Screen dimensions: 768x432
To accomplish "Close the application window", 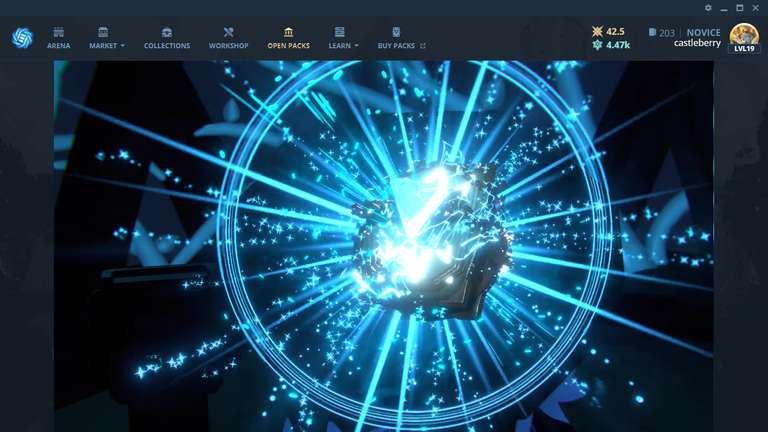I will (755, 8).
